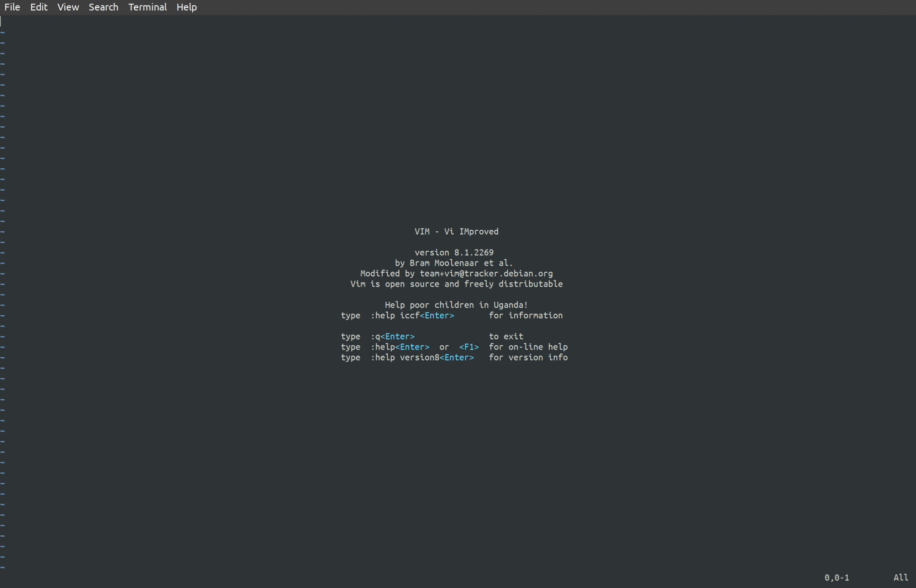The image size is (916, 588).
Task: Click the :help<Enter> on-line help command
Action: [x=401, y=347]
